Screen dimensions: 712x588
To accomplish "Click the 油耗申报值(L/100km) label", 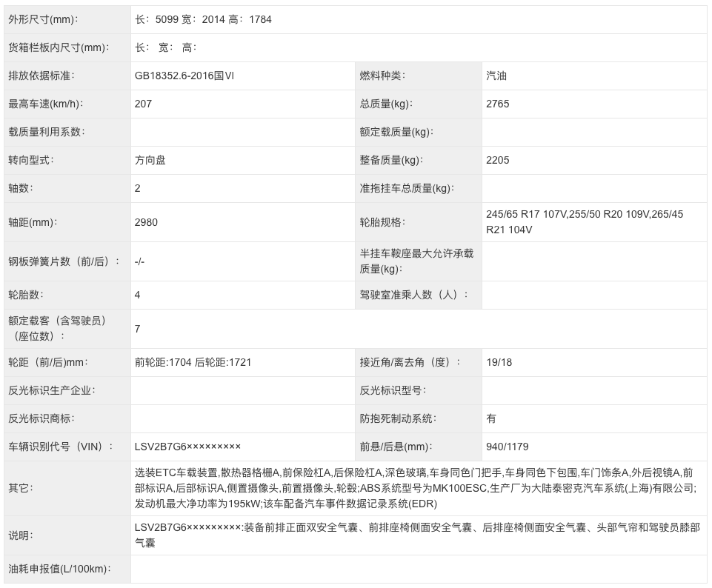I will (x=59, y=569).
